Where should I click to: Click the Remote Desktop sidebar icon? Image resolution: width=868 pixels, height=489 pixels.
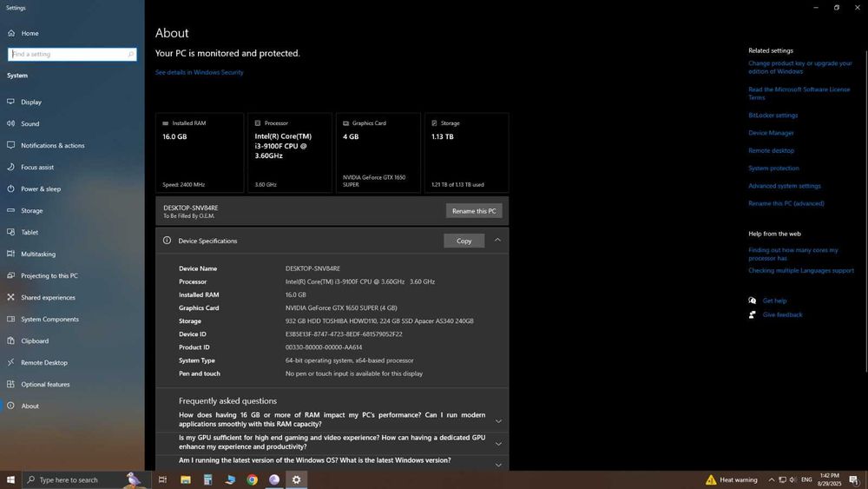[10, 362]
